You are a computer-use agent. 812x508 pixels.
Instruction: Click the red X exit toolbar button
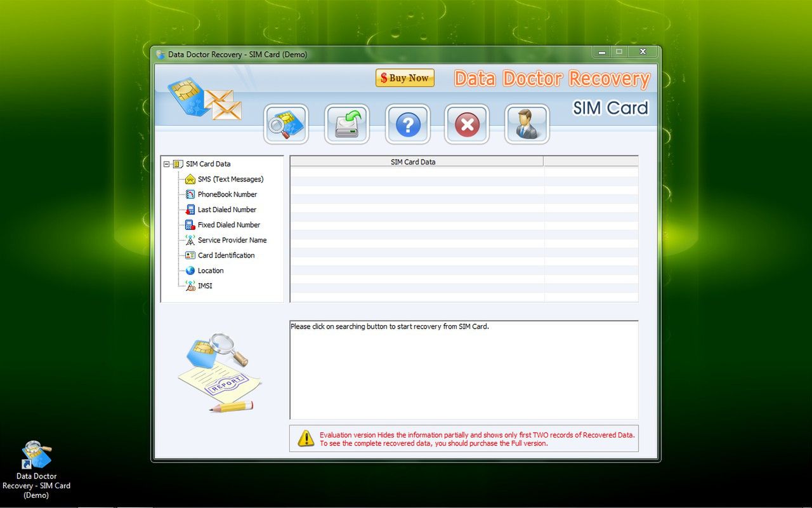click(467, 124)
